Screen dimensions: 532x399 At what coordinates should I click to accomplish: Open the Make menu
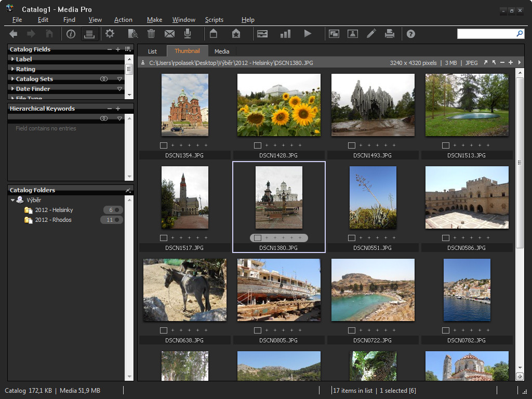coord(154,20)
